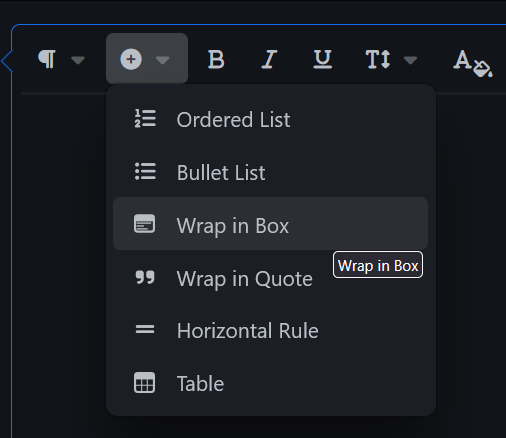The height and width of the screenshot is (438, 506).
Task: Click the bullet list icon
Action: (145, 171)
